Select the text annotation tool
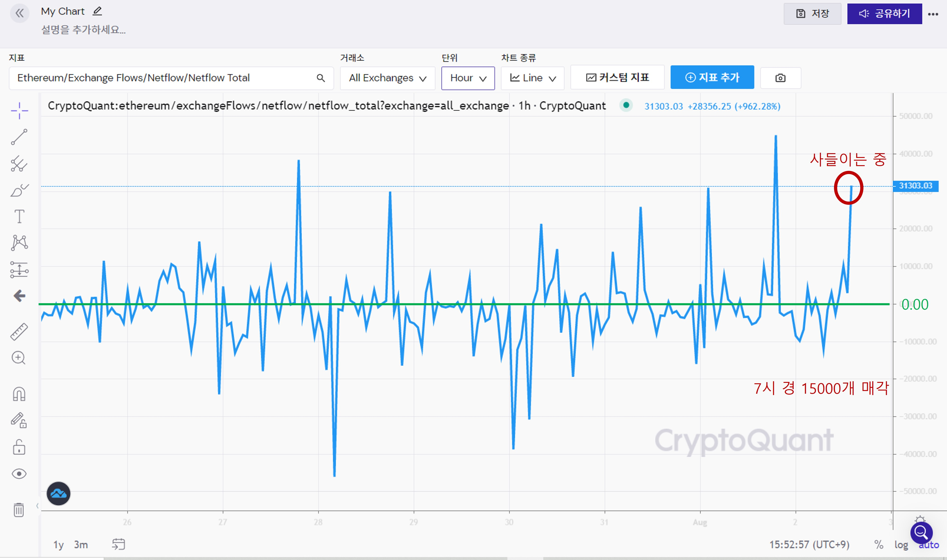The width and height of the screenshot is (947, 560). click(x=19, y=217)
